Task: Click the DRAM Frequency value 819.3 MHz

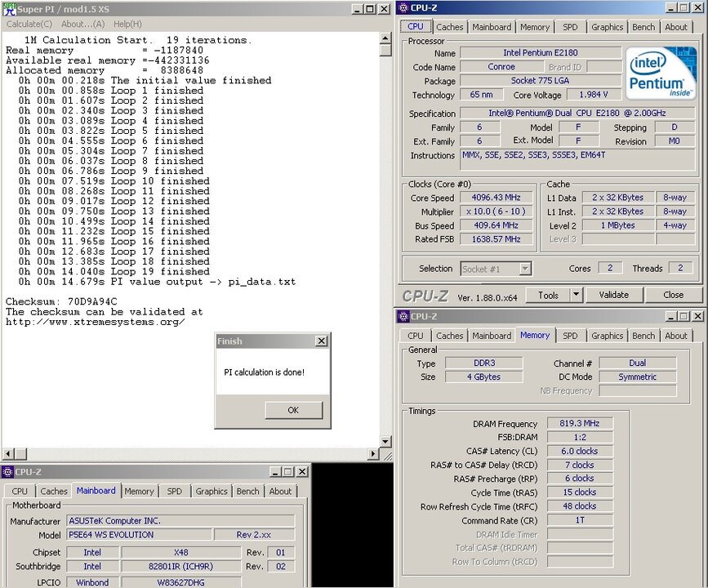Action: pos(580,423)
